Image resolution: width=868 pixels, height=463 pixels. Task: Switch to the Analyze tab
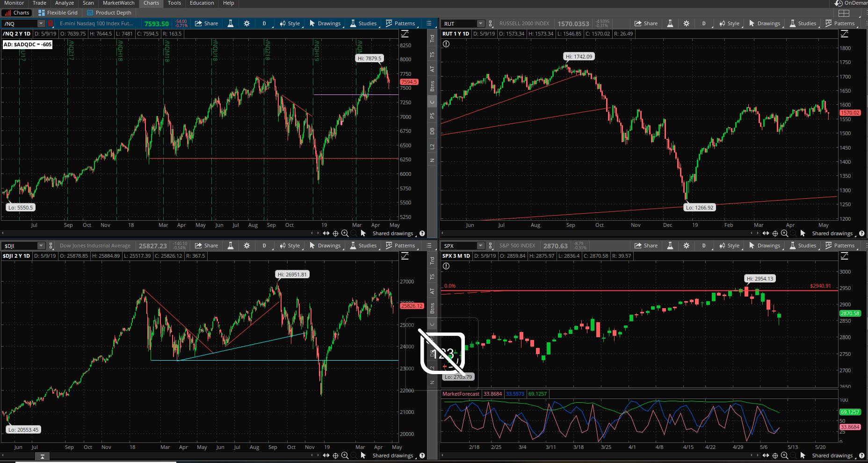tap(65, 3)
